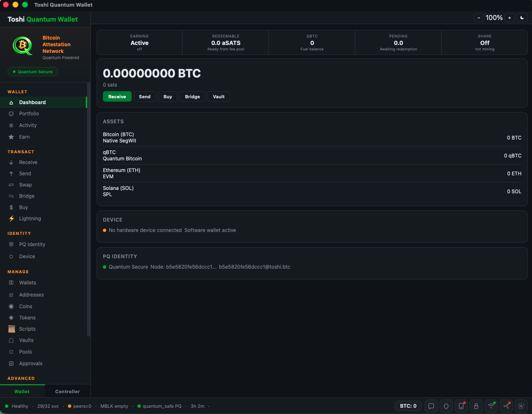
Task: Increase zoom with the plus button
Action: pos(510,18)
